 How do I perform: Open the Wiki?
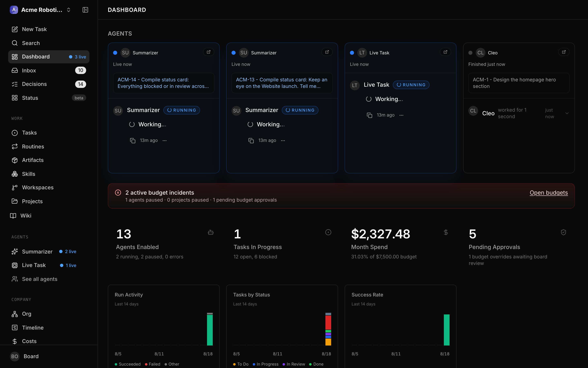[x=49, y=216]
